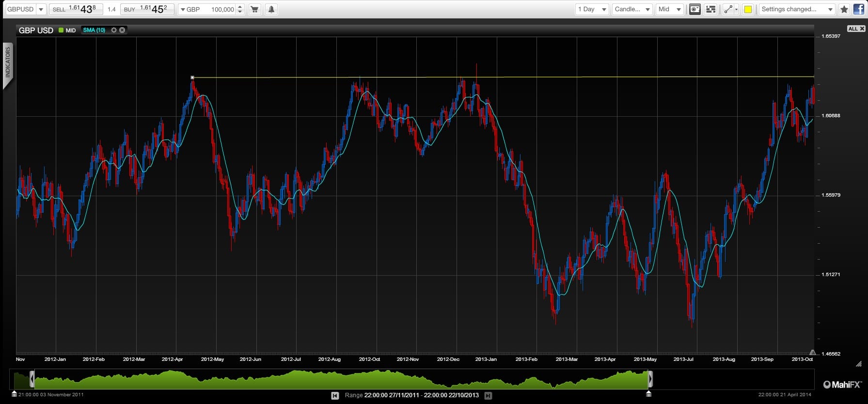The image size is (868, 404).
Task: Click the green range overview navigator
Action: click(x=341, y=379)
